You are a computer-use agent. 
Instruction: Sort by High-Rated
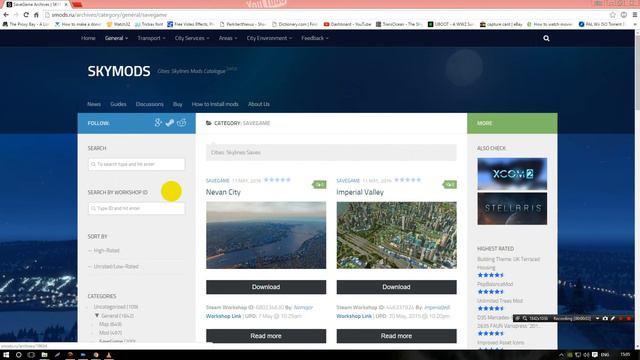click(x=107, y=251)
